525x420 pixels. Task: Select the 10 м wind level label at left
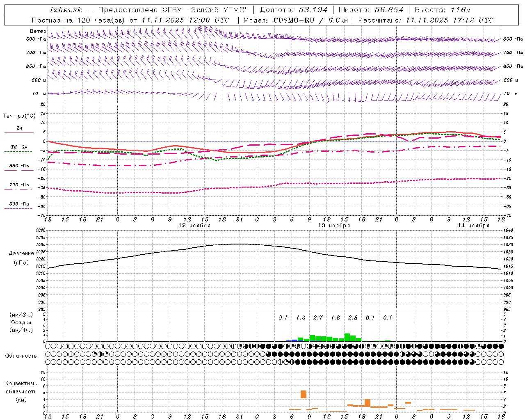click(x=39, y=94)
